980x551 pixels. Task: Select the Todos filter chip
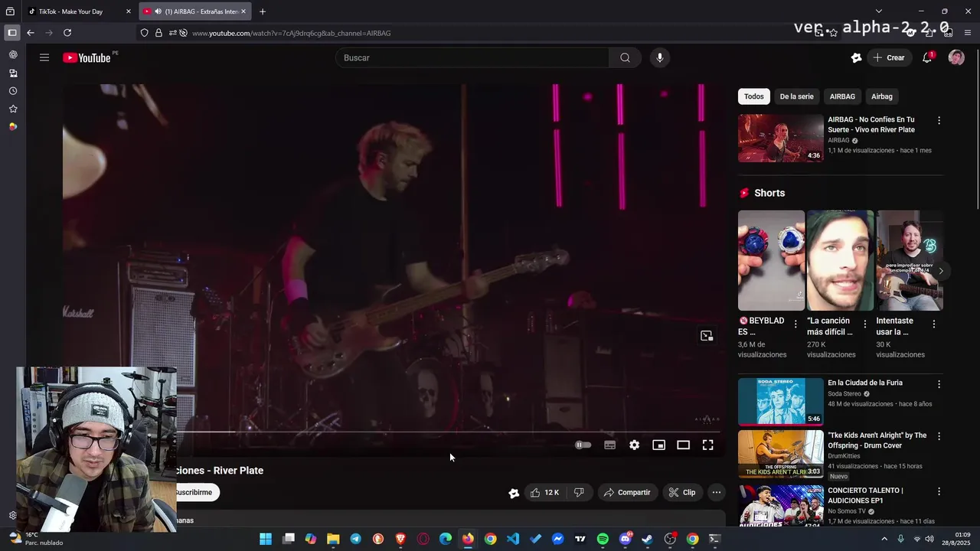pyautogui.click(x=754, y=96)
